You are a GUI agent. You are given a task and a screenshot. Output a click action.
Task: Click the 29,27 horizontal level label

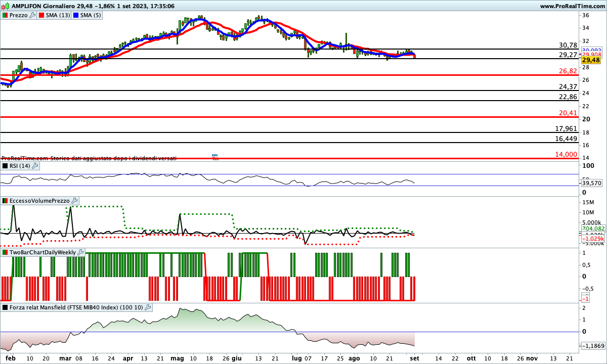coord(568,55)
